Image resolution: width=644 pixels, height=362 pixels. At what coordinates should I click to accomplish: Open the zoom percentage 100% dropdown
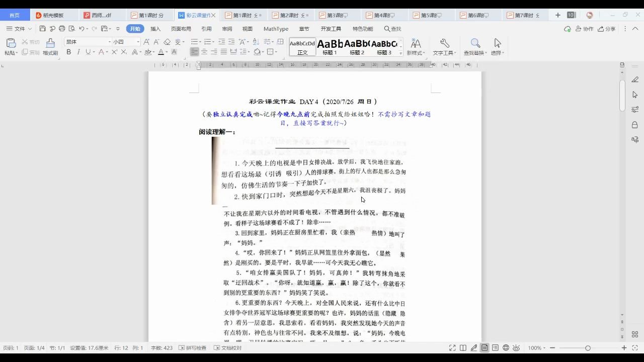(x=538, y=348)
